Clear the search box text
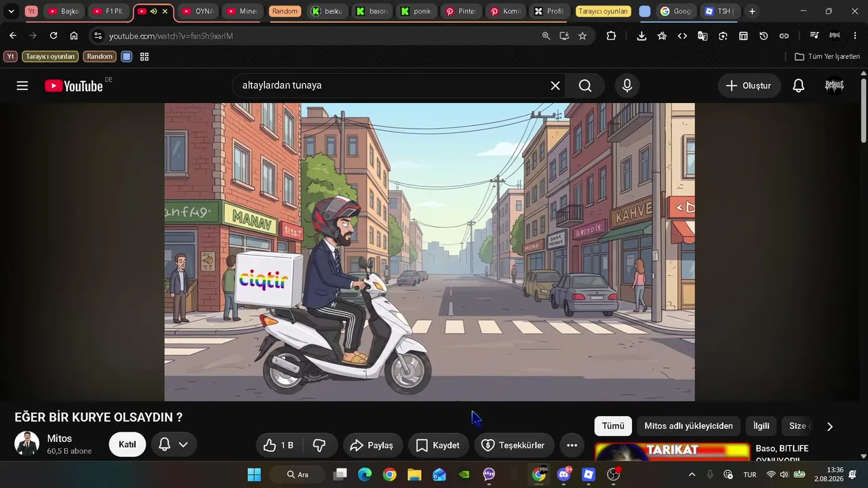 [555, 85]
